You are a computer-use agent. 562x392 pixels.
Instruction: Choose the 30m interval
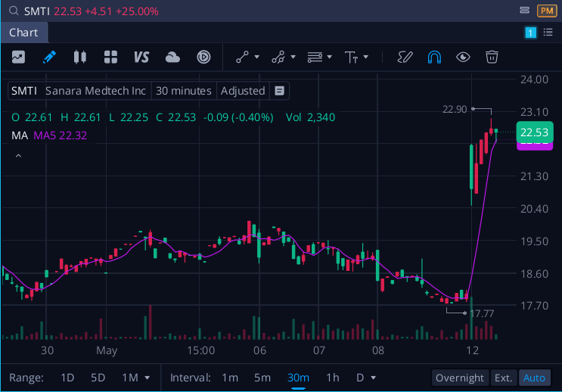[x=298, y=378]
